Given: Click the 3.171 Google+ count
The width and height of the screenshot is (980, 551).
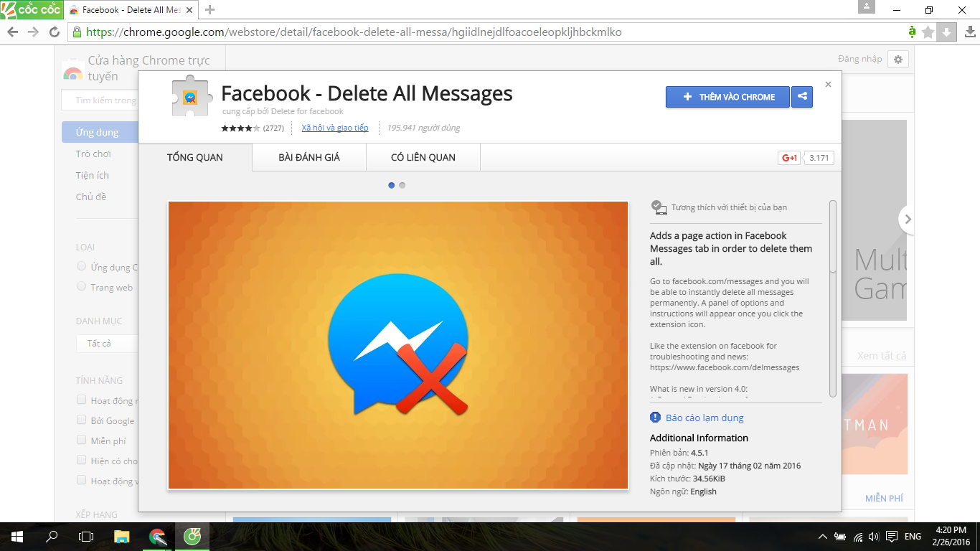Looking at the screenshot, I should [819, 158].
